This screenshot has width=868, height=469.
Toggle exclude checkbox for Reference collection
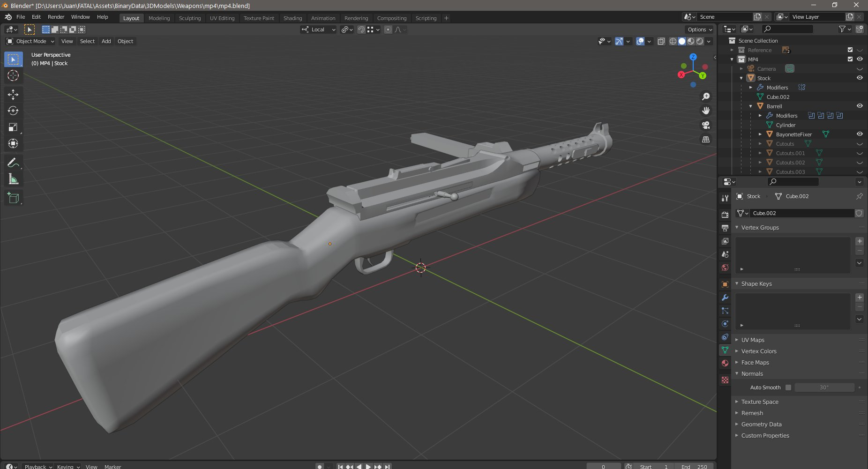850,50
